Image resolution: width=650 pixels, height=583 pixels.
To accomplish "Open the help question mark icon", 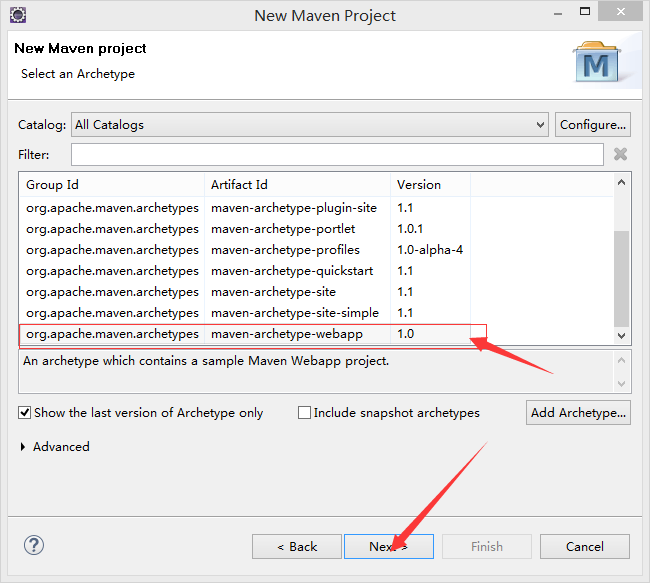I will coord(34,545).
